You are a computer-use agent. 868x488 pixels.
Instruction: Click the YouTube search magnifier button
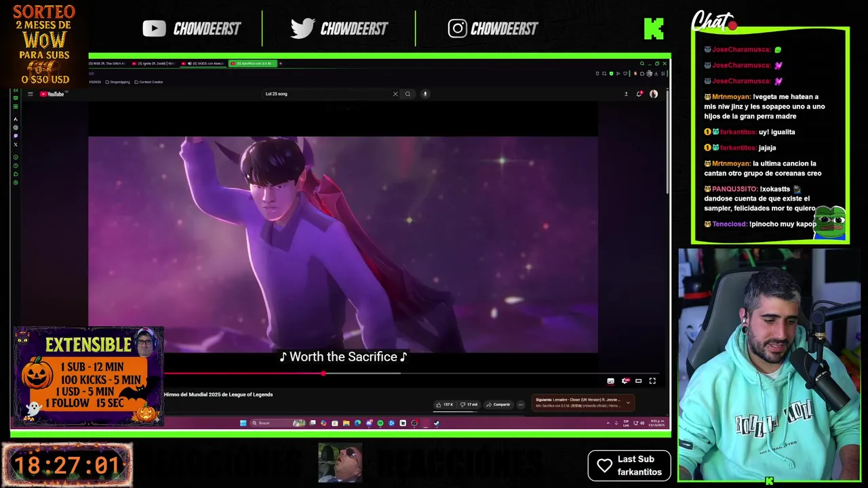coord(408,94)
